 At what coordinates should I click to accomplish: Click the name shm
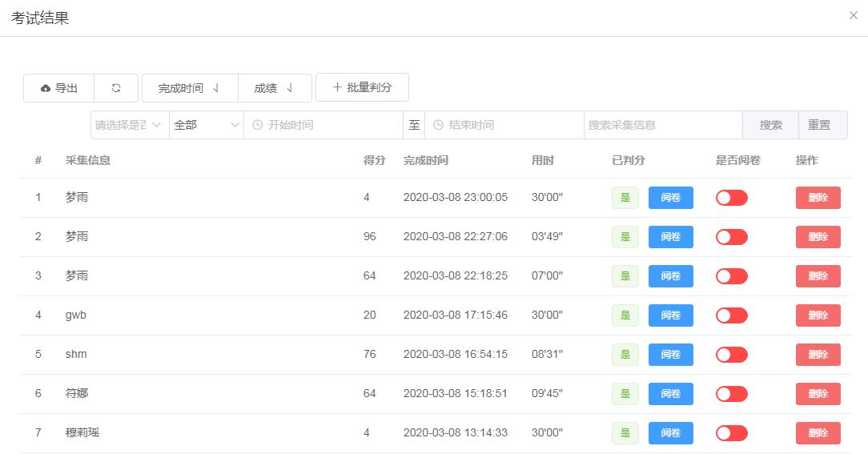point(76,355)
